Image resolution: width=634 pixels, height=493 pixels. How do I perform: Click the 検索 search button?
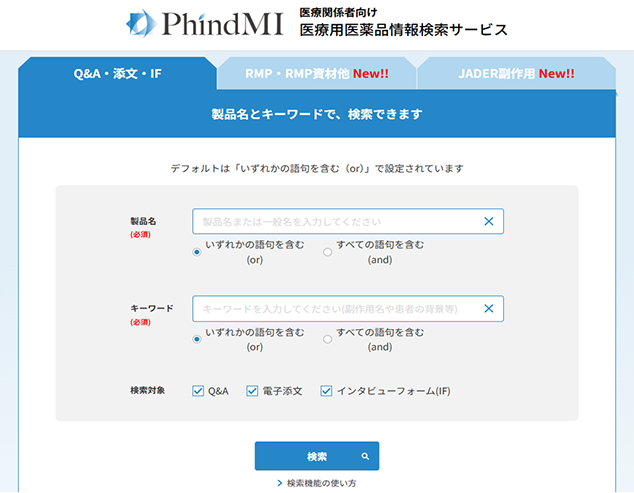tap(317, 456)
